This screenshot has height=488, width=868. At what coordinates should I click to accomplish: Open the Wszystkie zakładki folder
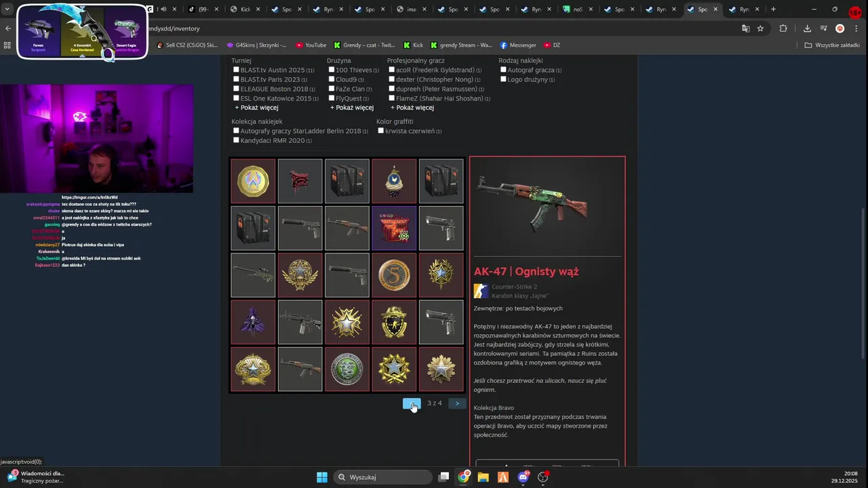tap(832, 45)
